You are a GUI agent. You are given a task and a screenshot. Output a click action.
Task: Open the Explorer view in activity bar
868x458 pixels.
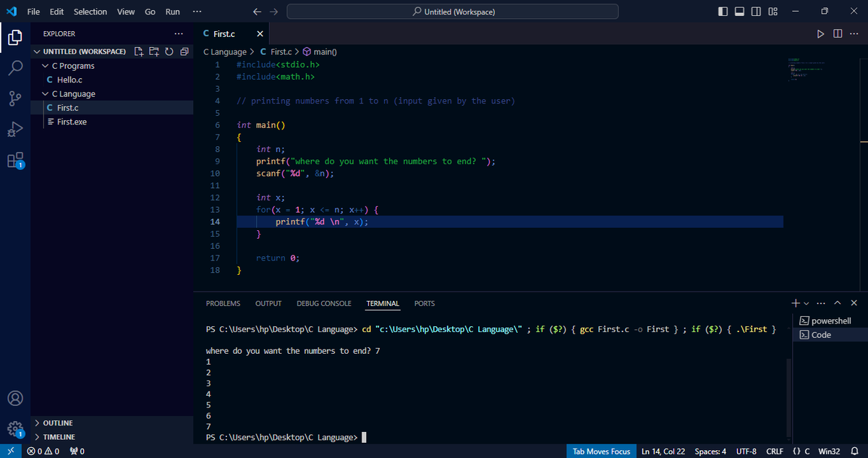pyautogui.click(x=15, y=38)
